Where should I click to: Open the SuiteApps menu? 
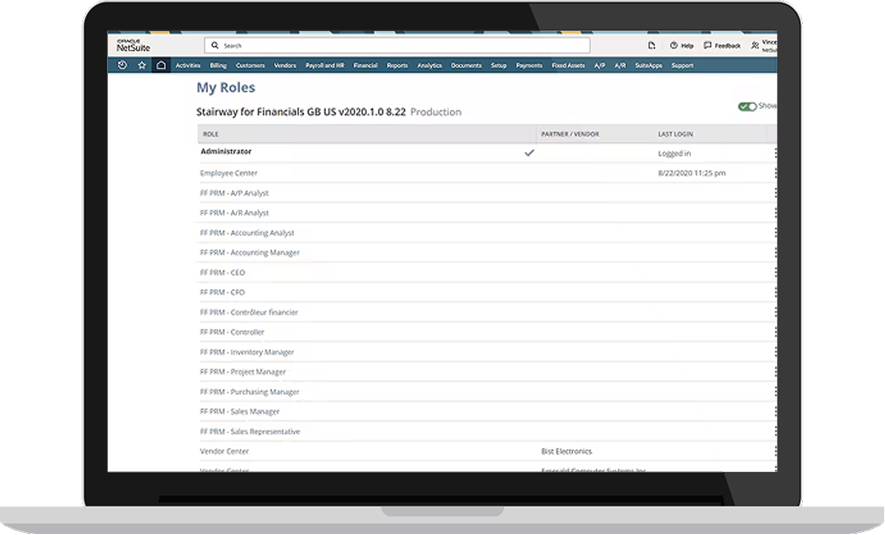[x=649, y=65]
